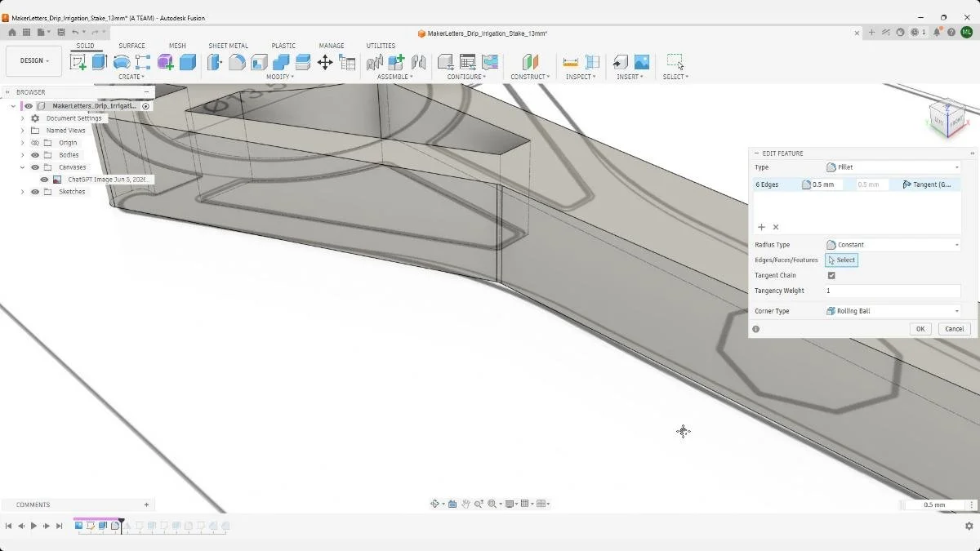Viewport: 980px width, 551px height.
Task: Remove the selection set with X
Action: [776, 227]
